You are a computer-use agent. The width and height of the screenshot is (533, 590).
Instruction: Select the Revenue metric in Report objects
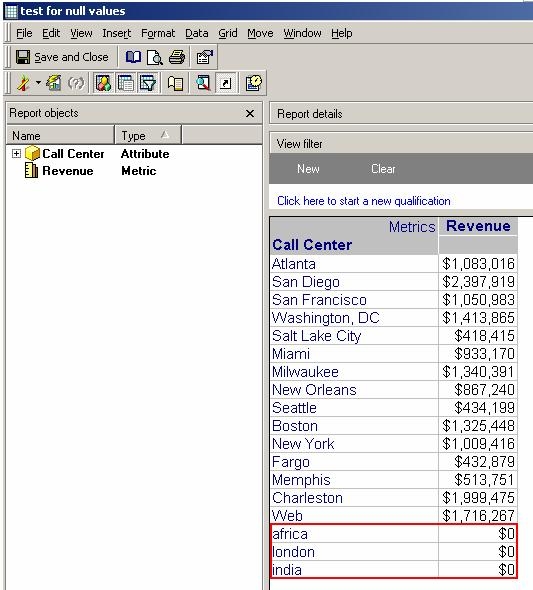pos(68,171)
